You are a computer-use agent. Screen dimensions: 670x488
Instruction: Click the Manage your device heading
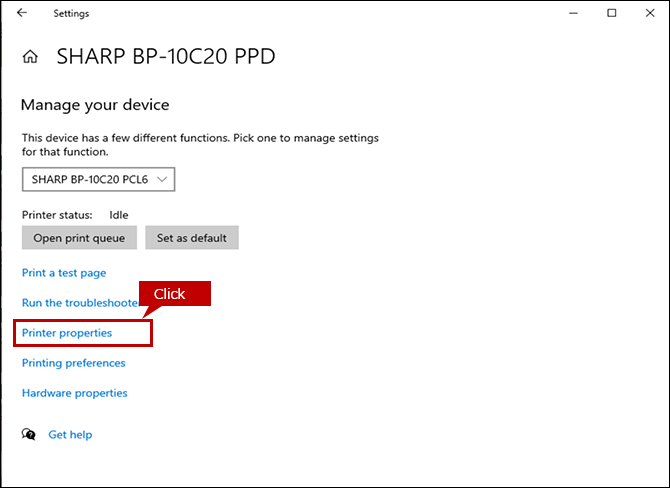click(95, 105)
